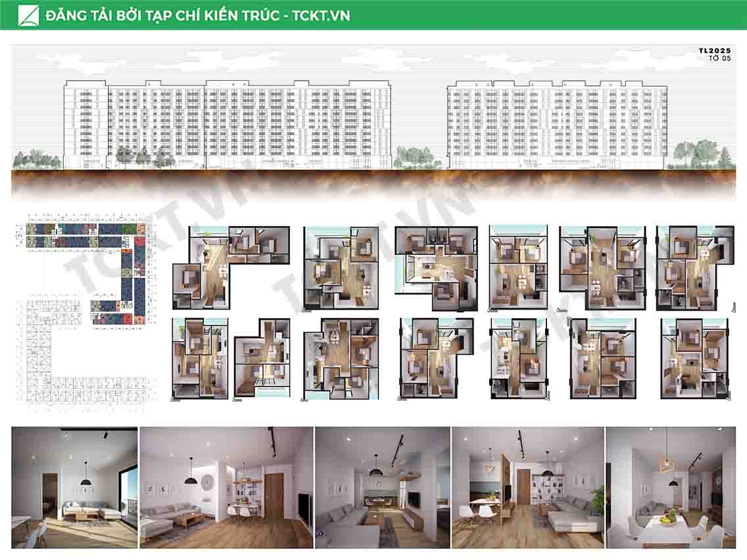View the middle interior render
This screenshot has width=747, height=560.
[x=382, y=487]
